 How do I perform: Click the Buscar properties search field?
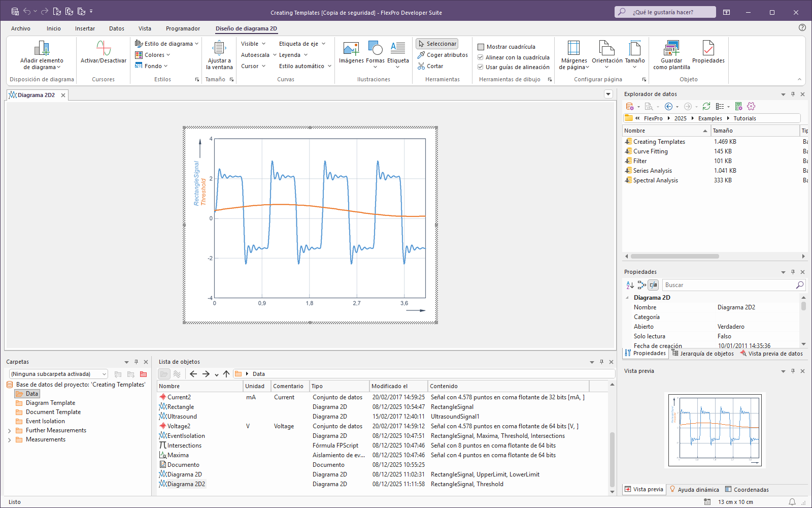click(729, 285)
